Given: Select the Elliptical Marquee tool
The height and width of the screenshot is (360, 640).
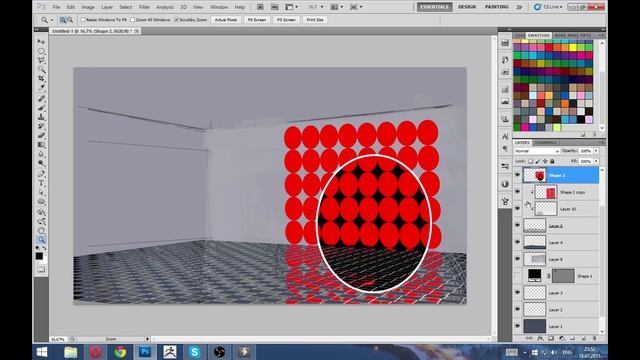Looking at the screenshot, I should pos(41,51).
